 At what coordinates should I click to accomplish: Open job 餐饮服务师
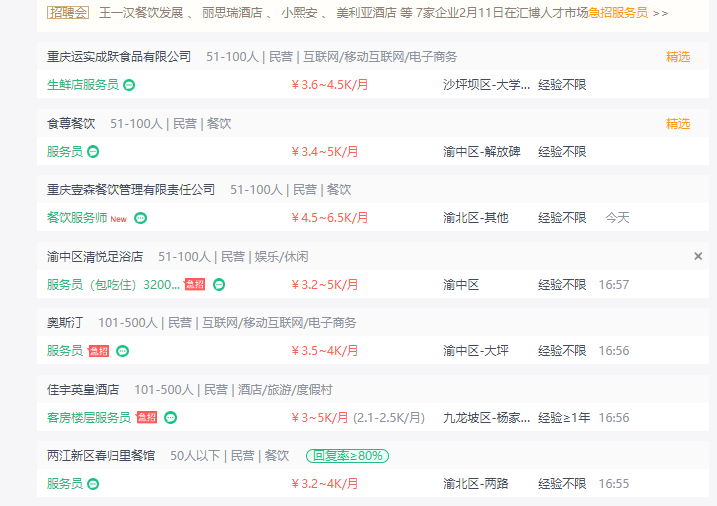click(77, 218)
